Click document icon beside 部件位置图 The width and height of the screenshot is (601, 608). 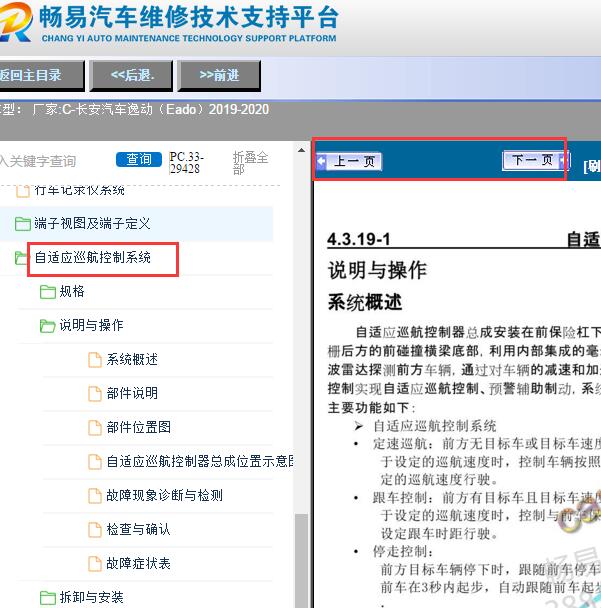coord(95,428)
